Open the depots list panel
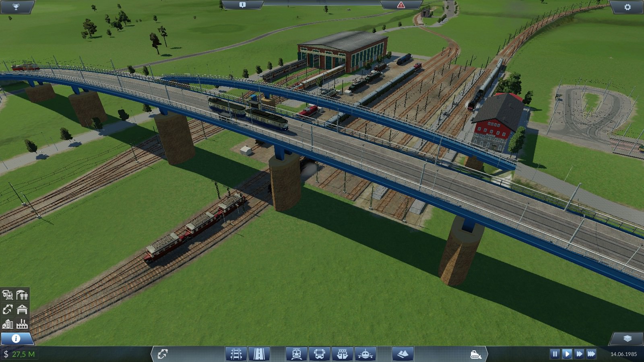644x362 pixels. [x=22, y=309]
